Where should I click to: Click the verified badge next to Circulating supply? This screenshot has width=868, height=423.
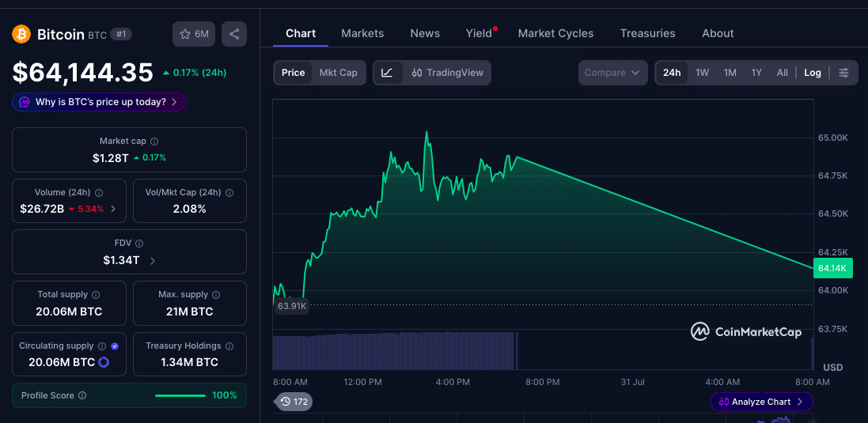115,346
